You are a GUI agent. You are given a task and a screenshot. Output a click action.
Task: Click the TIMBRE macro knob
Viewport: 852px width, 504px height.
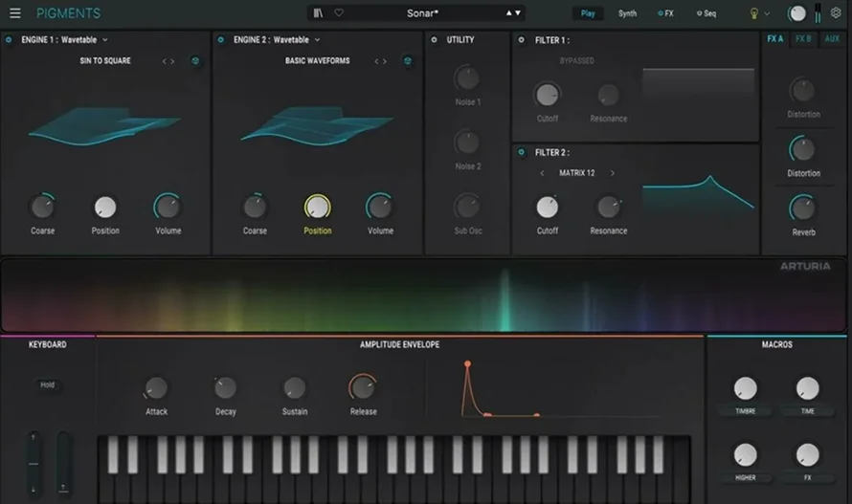745,388
